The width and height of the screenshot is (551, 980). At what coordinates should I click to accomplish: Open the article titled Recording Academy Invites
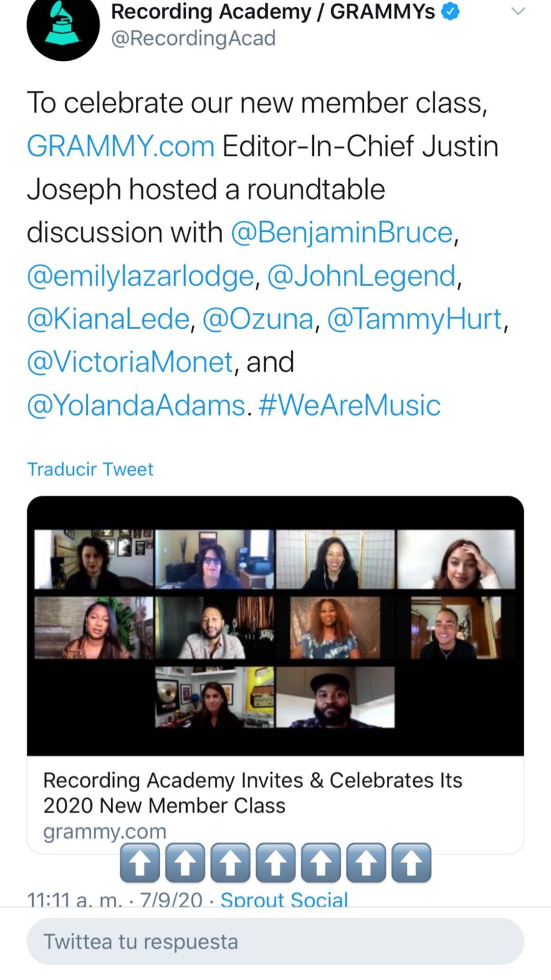click(253, 793)
